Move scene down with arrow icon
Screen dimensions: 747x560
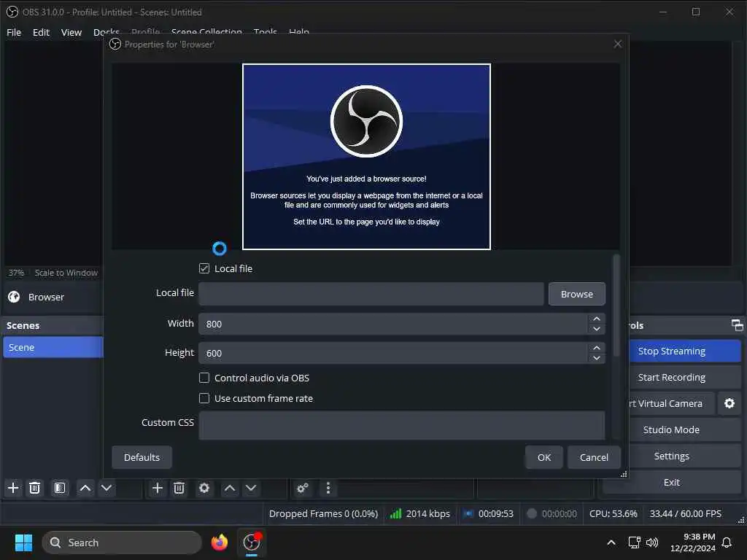[107, 488]
